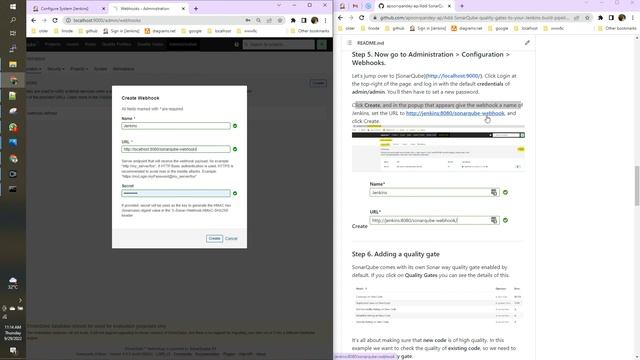Image resolution: width=640 pixels, height=360 pixels.
Task: Select the Webhooks - Administration browser tab
Action: point(145,8)
